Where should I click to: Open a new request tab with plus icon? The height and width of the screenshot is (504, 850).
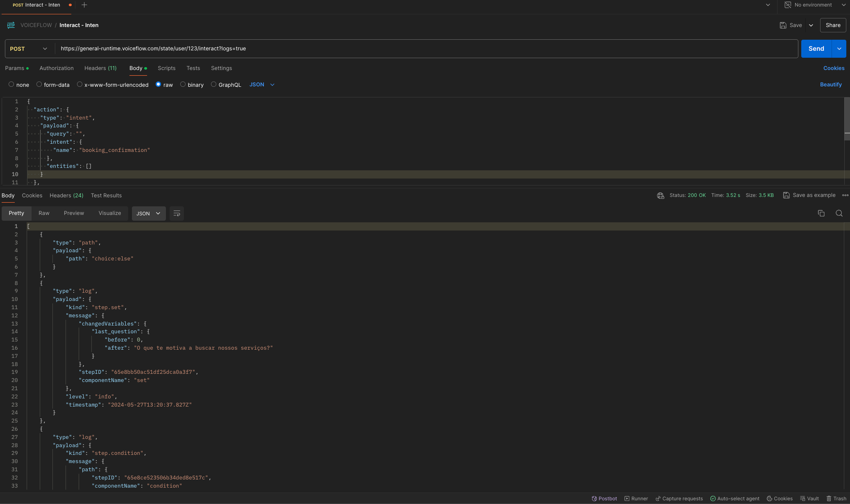pyautogui.click(x=84, y=5)
